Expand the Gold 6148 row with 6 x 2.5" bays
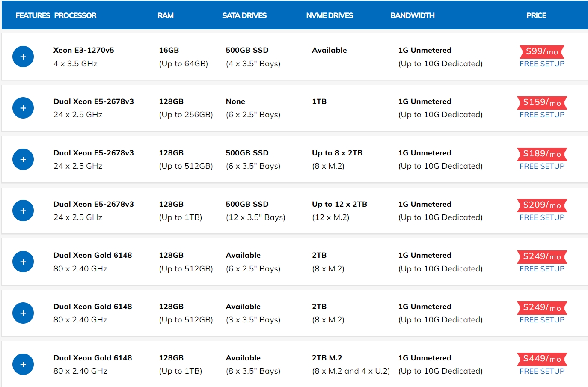 (23, 262)
